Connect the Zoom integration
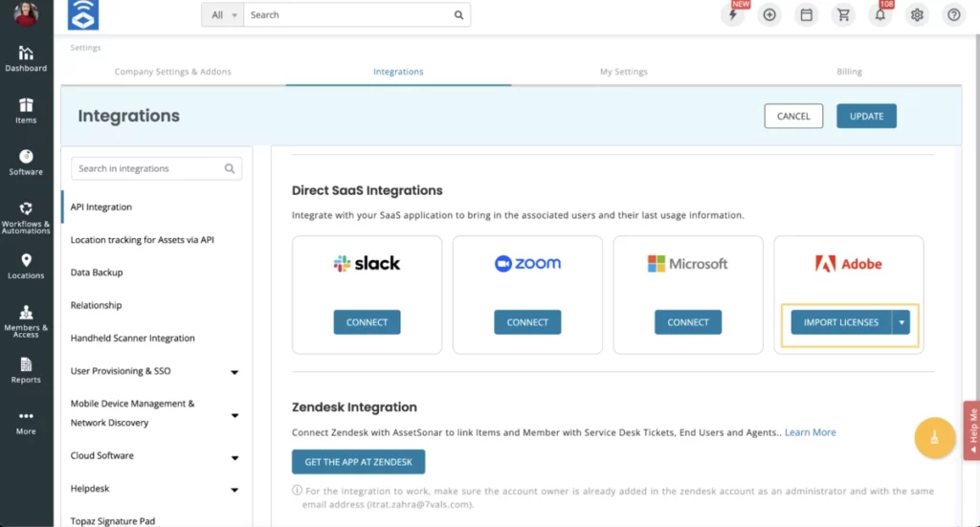980x527 pixels. (x=527, y=322)
